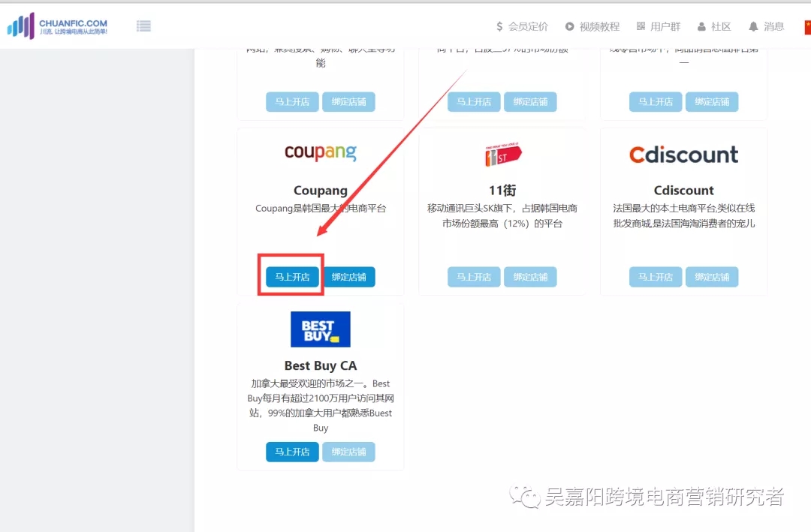The width and height of the screenshot is (811, 532).
Task: Click Cdiscount description about 法国最大
Action: point(684,216)
